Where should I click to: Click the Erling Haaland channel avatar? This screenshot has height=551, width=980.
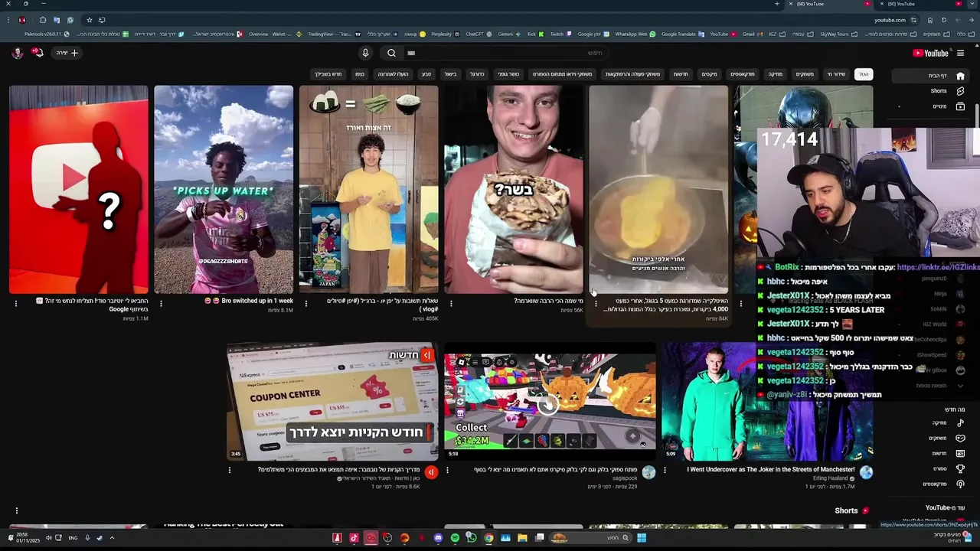[866, 472]
